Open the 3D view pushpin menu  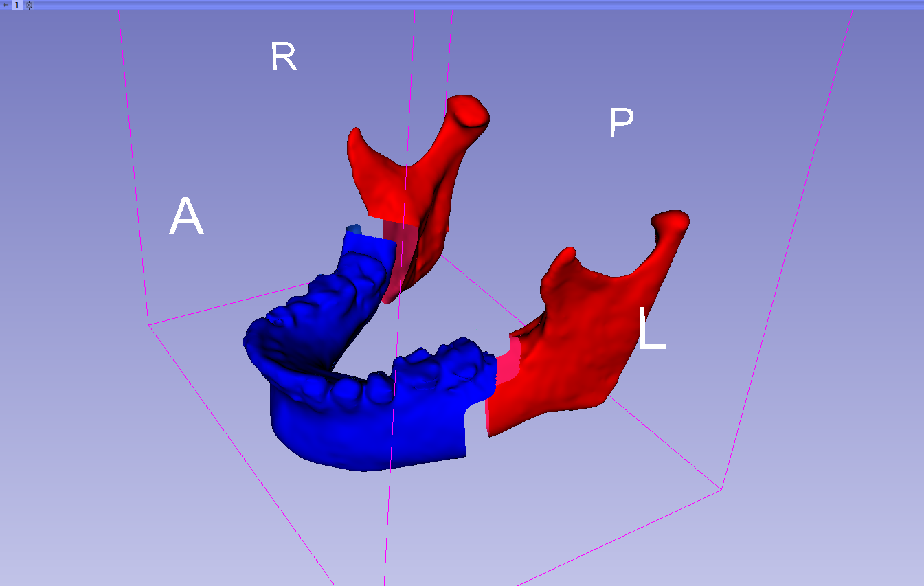pyautogui.click(x=5, y=5)
